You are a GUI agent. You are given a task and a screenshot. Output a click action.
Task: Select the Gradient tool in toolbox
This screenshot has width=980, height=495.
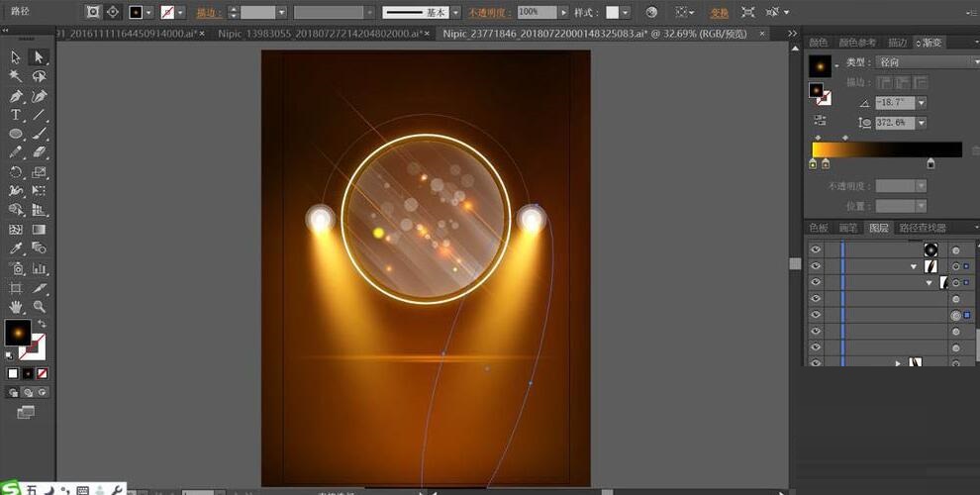(x=39, y=230)
